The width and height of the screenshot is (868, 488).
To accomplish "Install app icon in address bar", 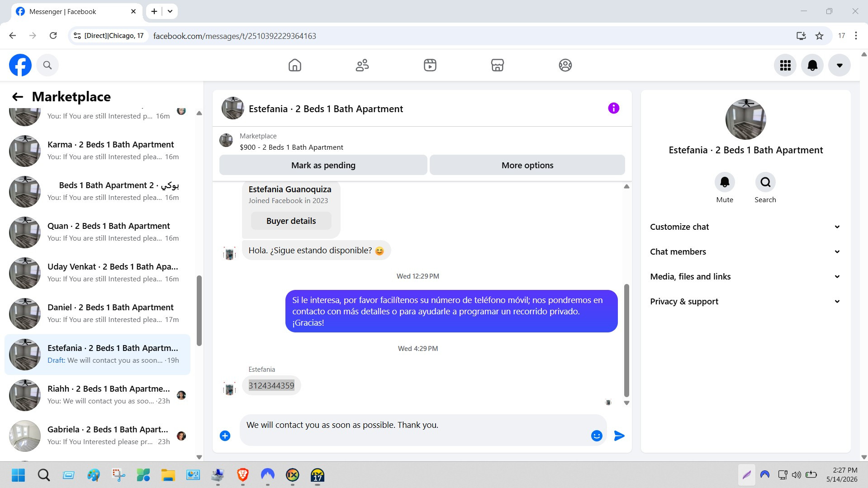I will coord(801,36).
